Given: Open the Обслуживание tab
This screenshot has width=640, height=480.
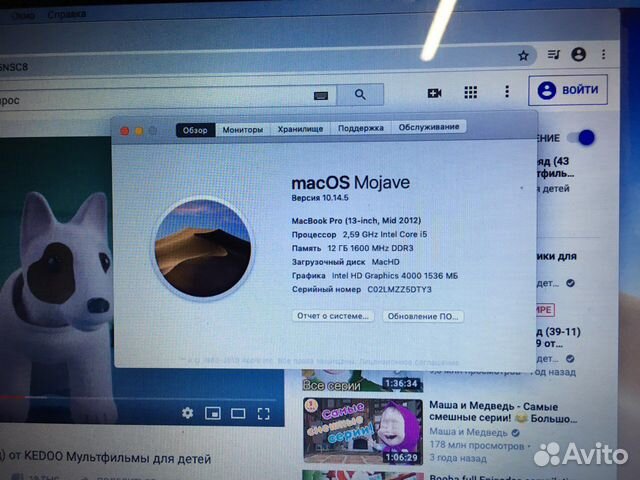Looking at the screenshot, I should click(x=429, y=127).
